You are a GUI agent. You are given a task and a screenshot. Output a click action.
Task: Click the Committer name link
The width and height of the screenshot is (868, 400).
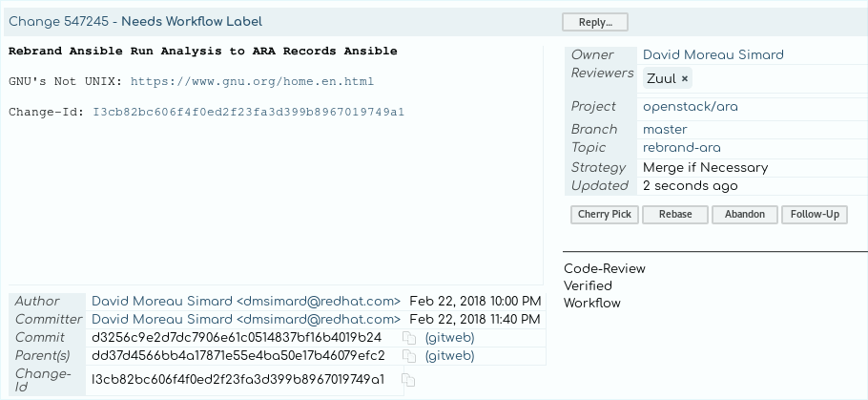(246, 320)
